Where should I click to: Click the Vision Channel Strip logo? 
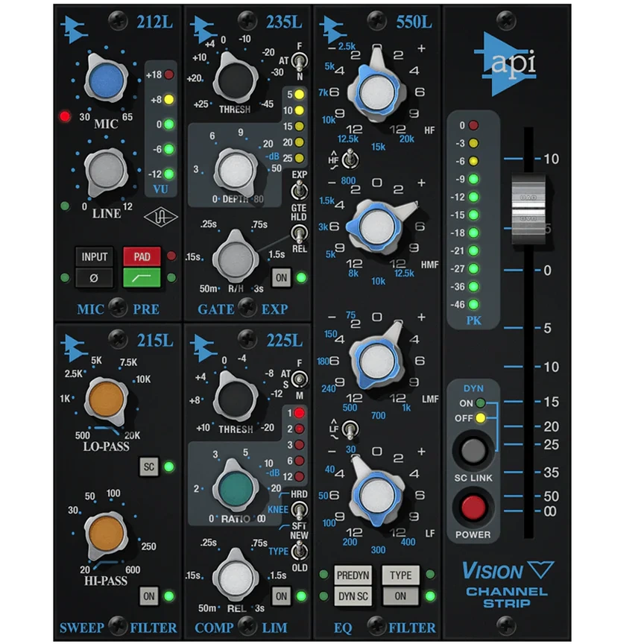(508, 584)
